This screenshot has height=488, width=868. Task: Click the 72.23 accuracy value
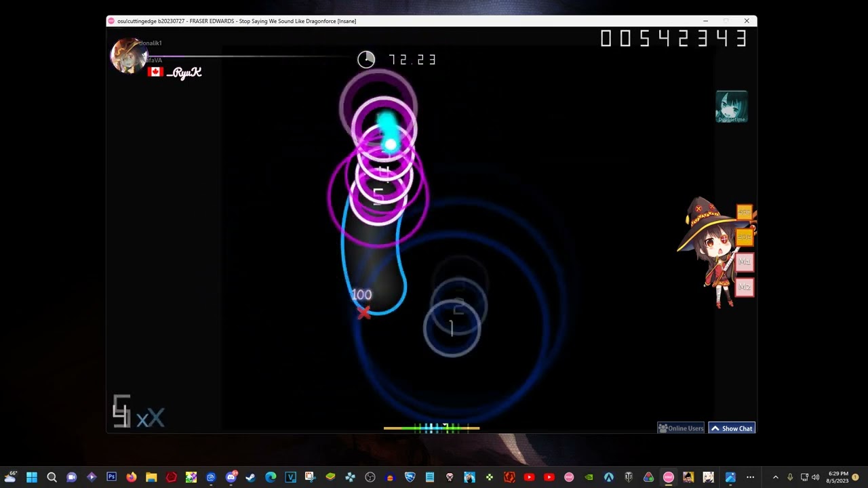coord(412,60)
